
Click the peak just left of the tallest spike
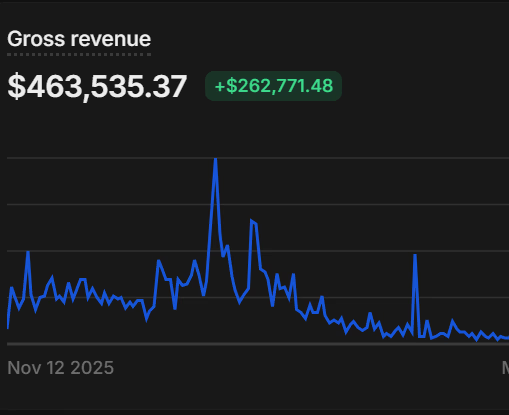point(195,262)
